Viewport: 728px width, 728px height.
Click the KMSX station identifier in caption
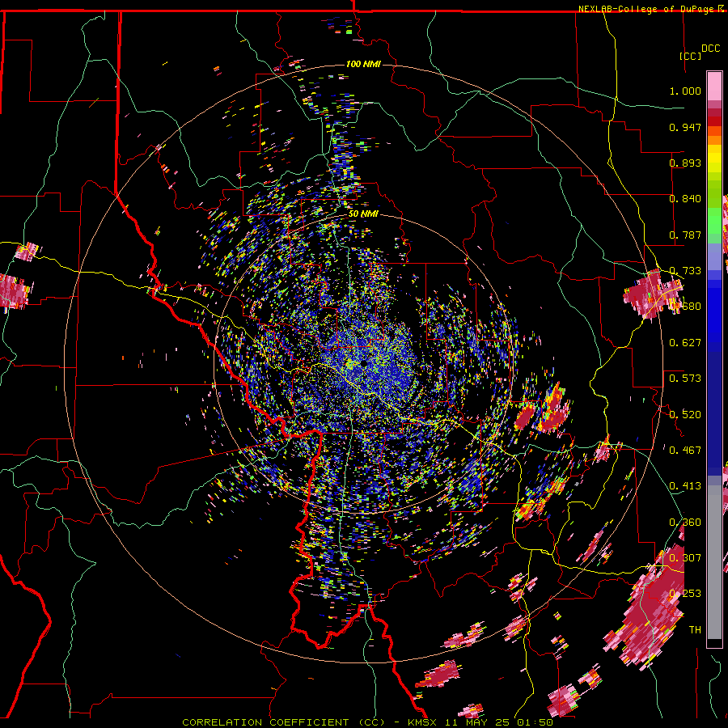coord(421,722)
